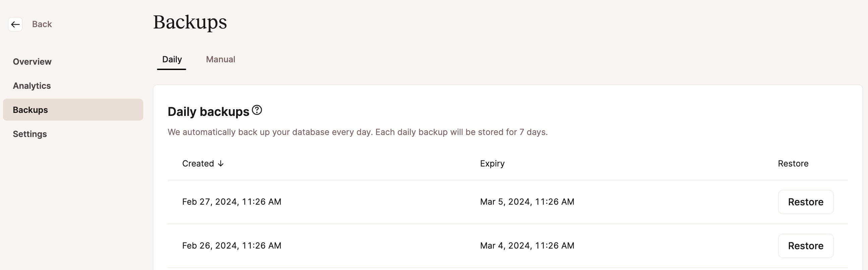Click the Back text label
The image size is (868, 270).
pyautogui.click(x=42, y=24)
